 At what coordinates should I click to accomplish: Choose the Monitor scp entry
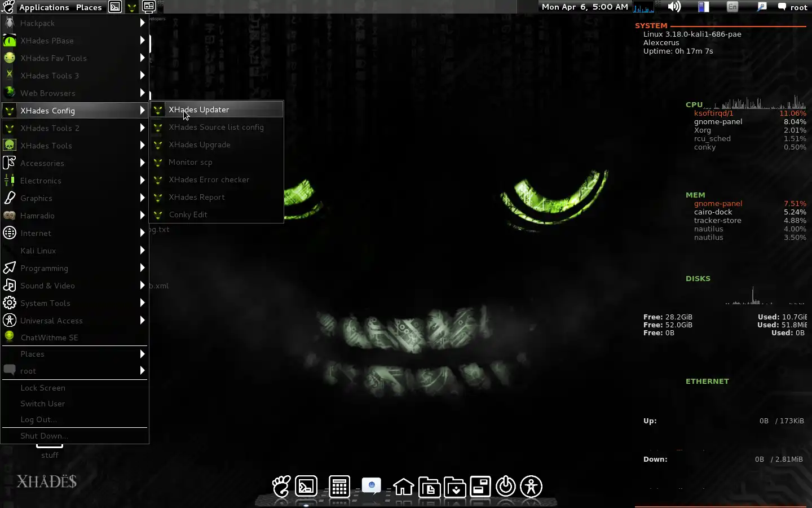(217, 162)
